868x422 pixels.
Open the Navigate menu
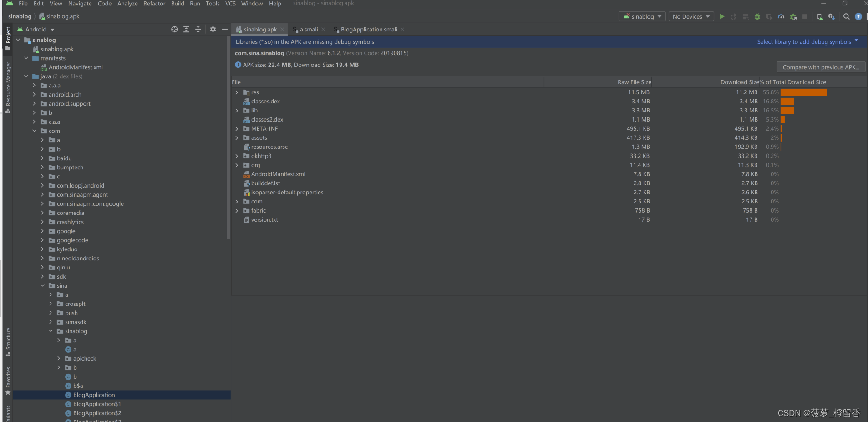tap(80, 4)
